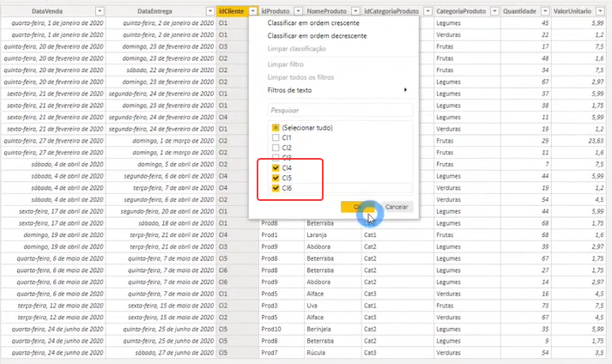The image size is (612, 364).
Task: Select Limpar classificação menu entry
Action: click(x=297, y=49)
